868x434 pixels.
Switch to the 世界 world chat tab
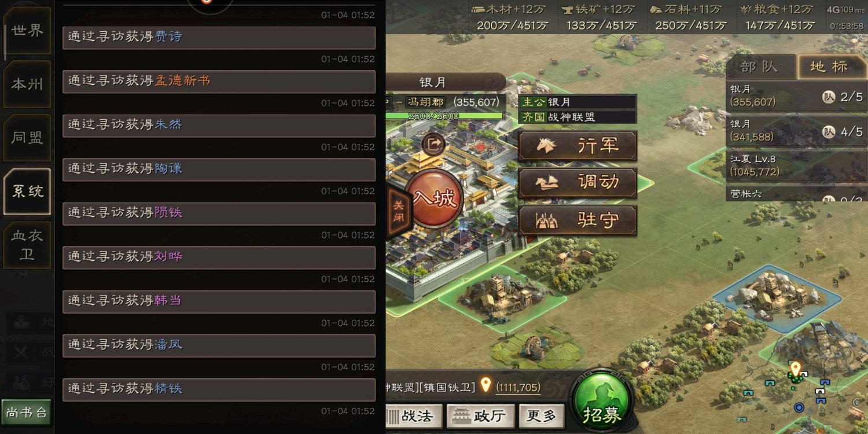click(x=27, y=31)
